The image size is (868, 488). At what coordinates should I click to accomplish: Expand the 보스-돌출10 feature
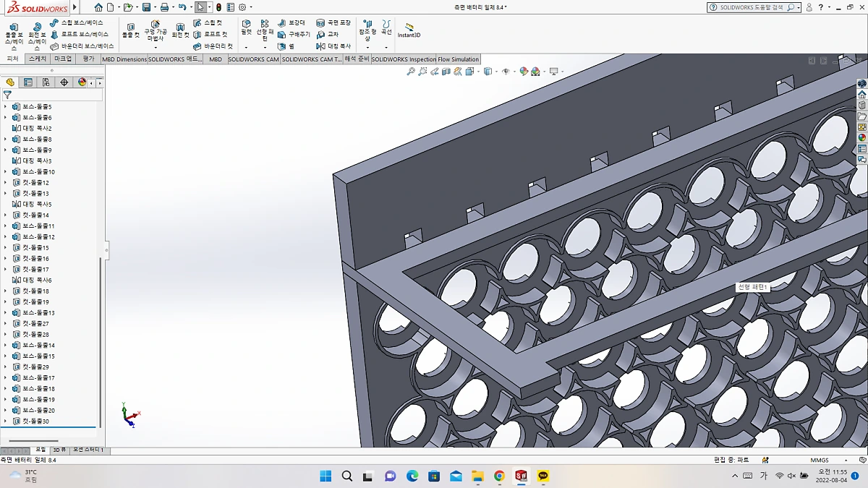click(x=6, y=171)
